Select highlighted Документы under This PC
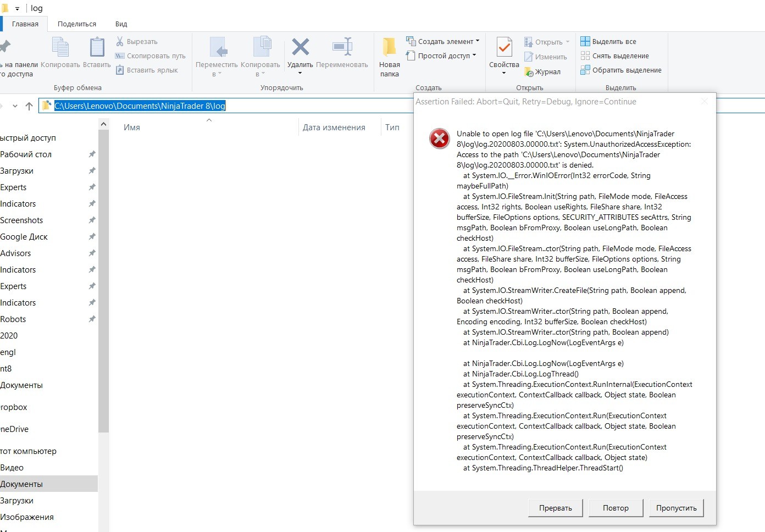Screen dimensions: 765x532 pos(48,484)
